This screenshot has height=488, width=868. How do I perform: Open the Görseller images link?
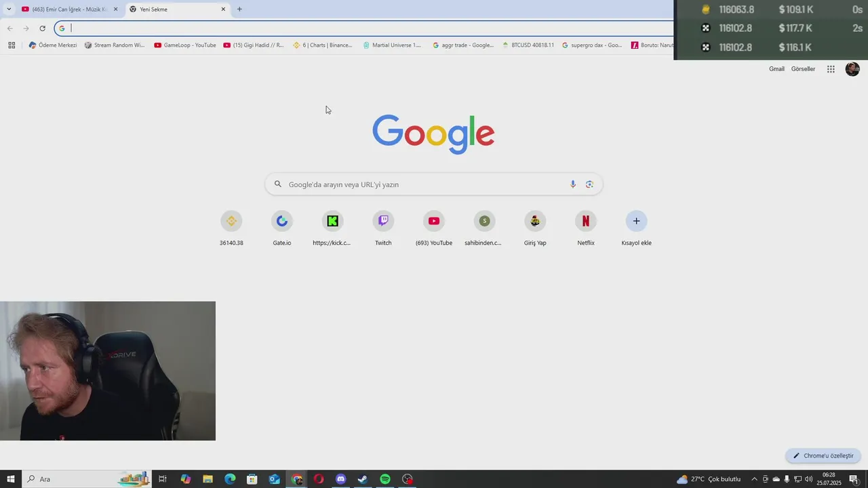[803, 69]
